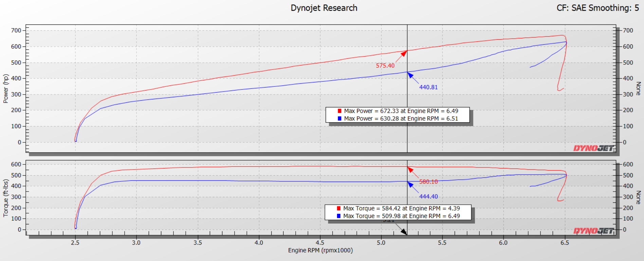Select the 440.81 blue power value label
644x261 pixels.
(428, 87)
